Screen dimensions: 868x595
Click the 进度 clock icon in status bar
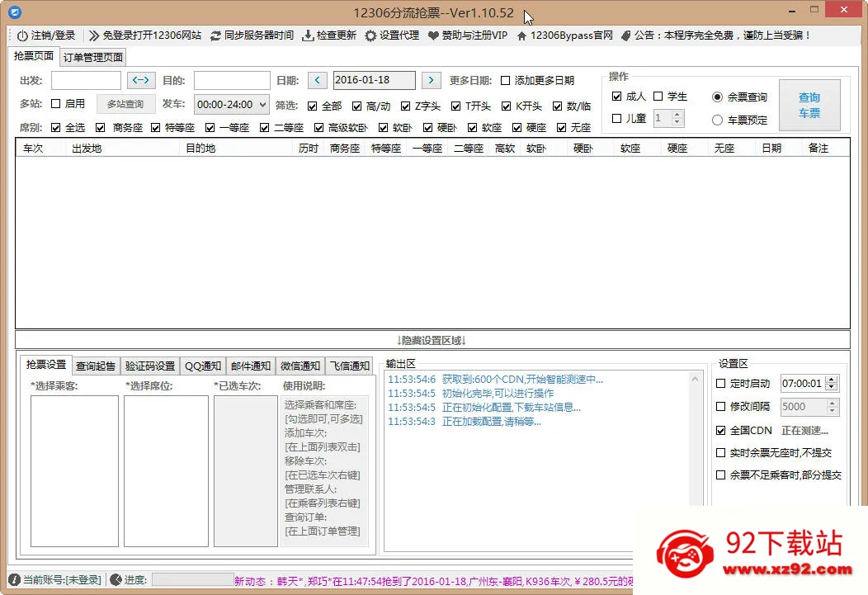tap(116, 579)
